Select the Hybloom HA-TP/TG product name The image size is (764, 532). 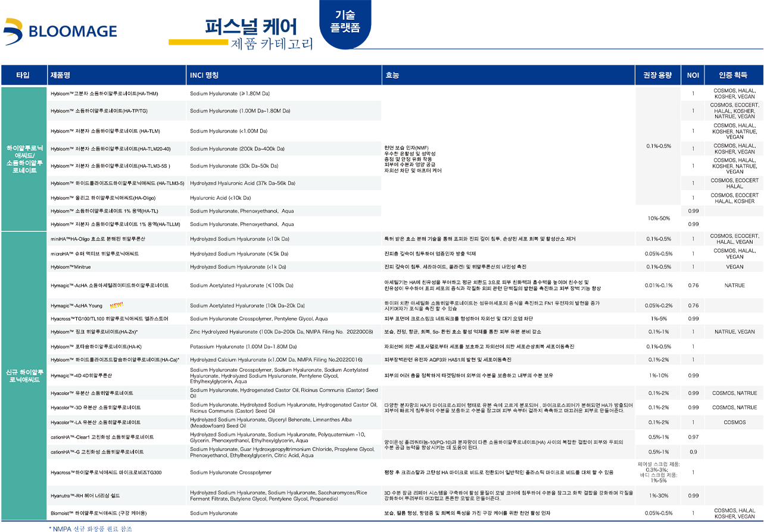click(x=99, y=111)
